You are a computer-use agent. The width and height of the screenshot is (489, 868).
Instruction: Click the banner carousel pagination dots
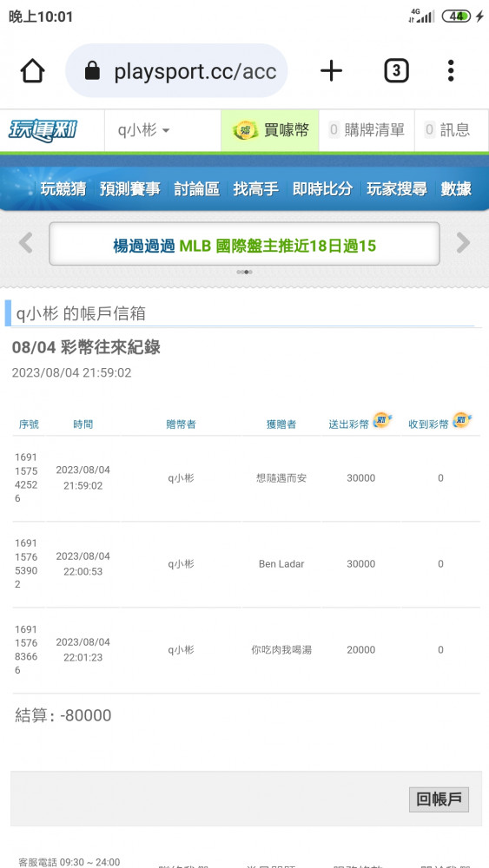pyautogui.click(x=244, y=272)
